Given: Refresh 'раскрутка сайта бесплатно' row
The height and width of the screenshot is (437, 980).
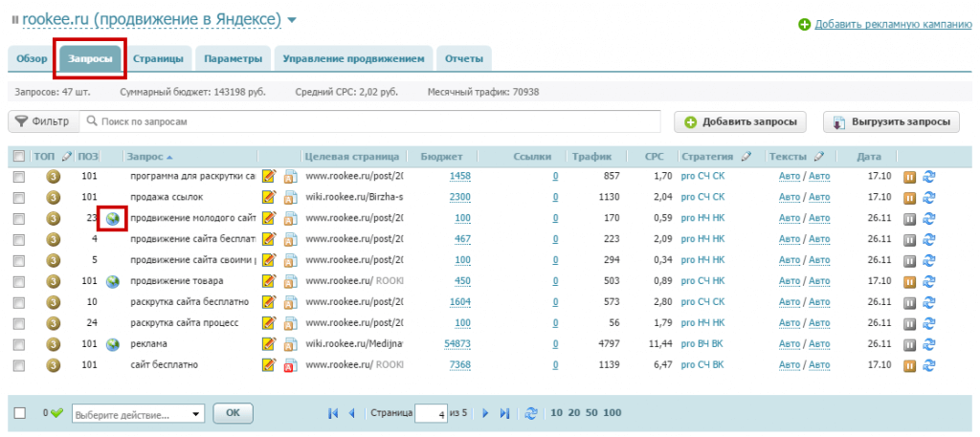Looking at the screenshot, I should pyautogui.click(x=929, y=301).
